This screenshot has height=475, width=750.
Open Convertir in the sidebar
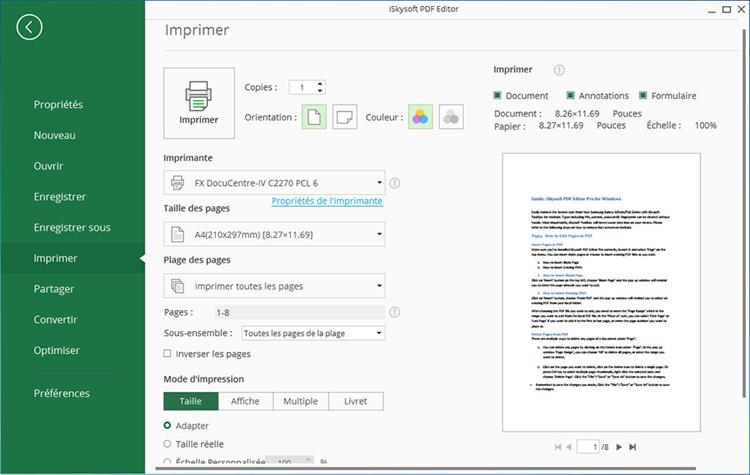click(55, 320)
